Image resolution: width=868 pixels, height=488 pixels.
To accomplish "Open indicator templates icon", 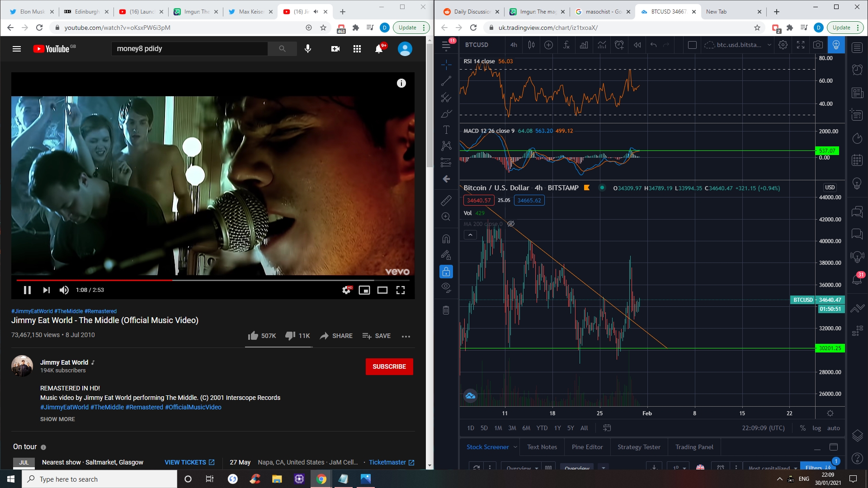I will point(602,45).
